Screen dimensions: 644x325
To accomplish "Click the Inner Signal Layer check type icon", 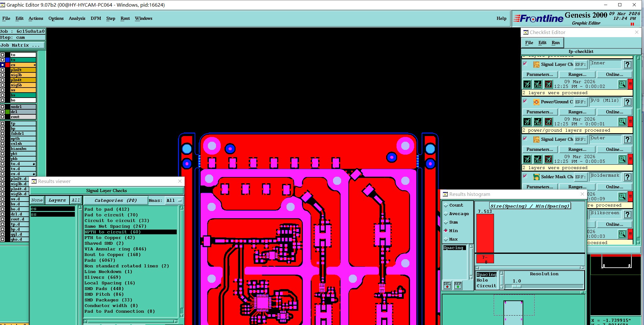I will coord(536,65).
